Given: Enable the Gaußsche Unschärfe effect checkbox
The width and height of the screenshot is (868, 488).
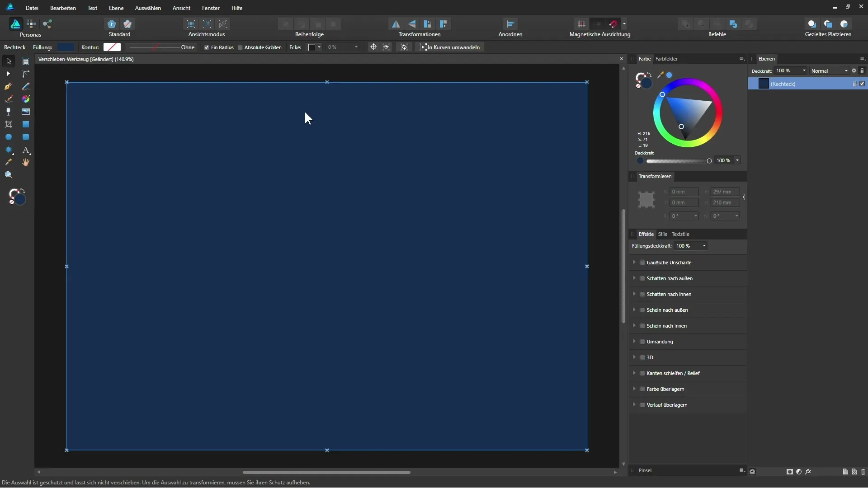Looking at the screenshot, I should [x=642, y=263].
